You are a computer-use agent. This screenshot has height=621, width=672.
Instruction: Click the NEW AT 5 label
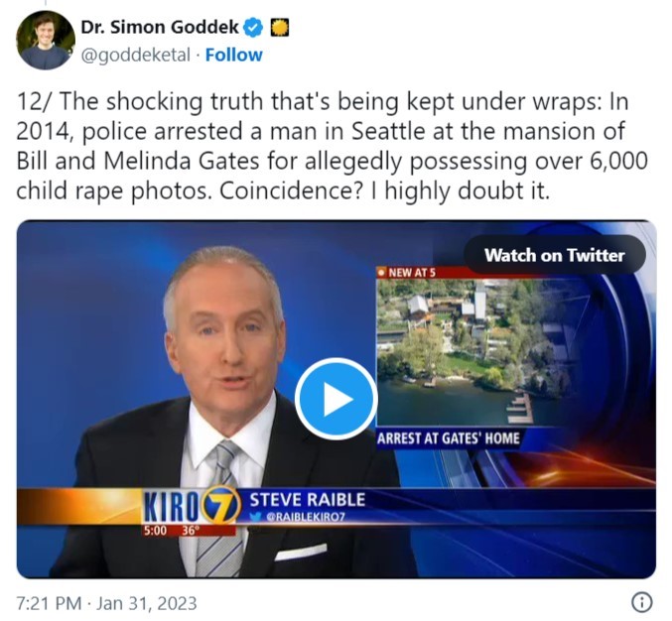412,273
